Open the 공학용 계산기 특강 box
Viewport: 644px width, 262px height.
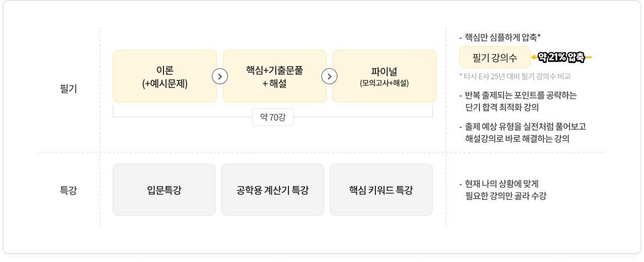[272, 190]
